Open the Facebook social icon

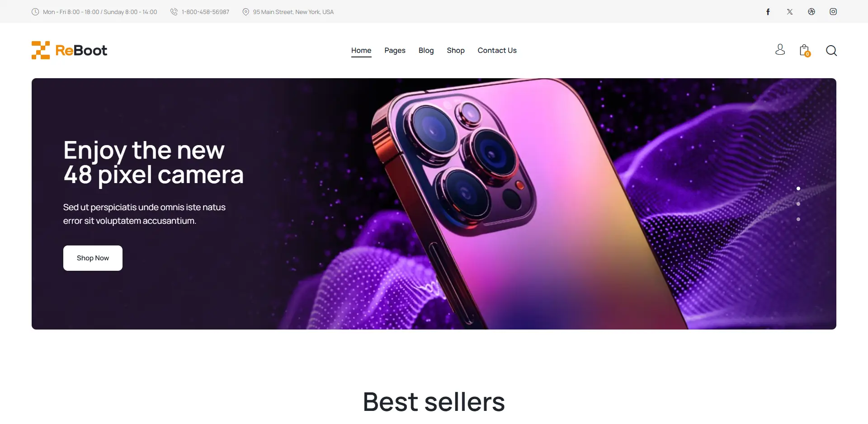click(x=768, y=12)
